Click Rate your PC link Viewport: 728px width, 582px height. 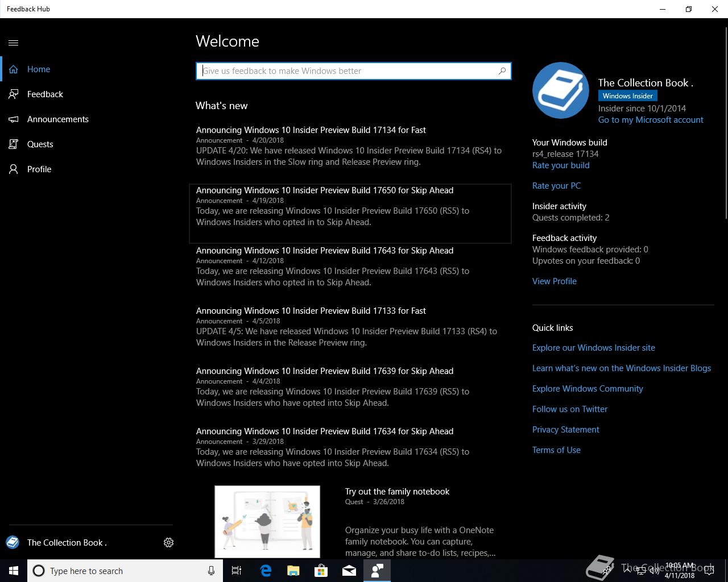[x=556, y=186]
